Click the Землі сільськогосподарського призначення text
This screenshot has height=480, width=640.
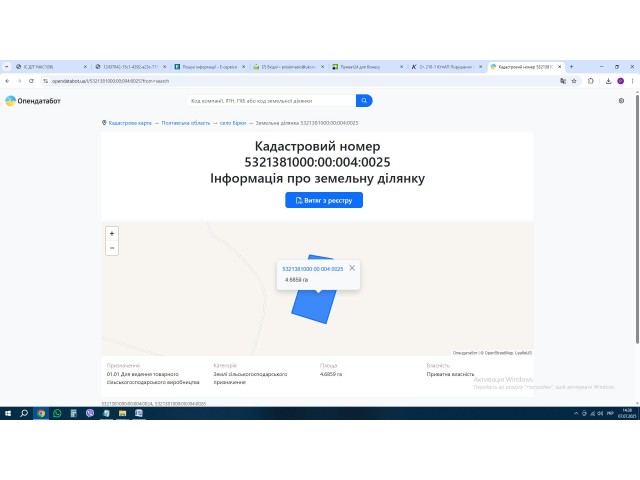click(250, 378)
